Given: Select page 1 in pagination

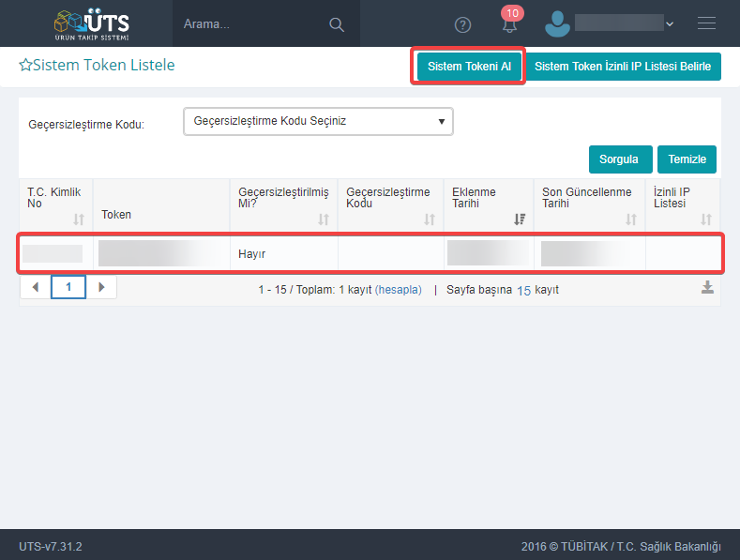Looking at the screenshot, I should tap(68, 287).
